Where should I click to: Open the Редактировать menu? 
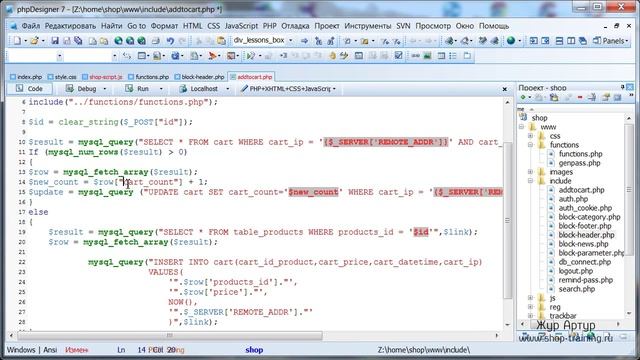[x=70, y=26]
